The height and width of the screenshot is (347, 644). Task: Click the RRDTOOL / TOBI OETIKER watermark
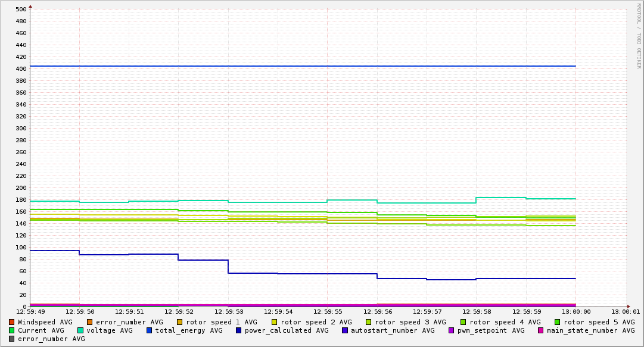(x=639, y=36)
